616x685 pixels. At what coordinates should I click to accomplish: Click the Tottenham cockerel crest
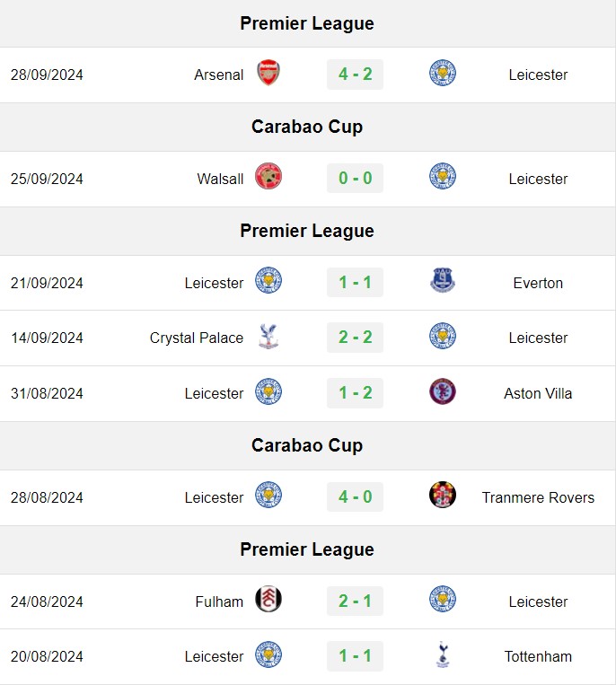tap(443, 654)
